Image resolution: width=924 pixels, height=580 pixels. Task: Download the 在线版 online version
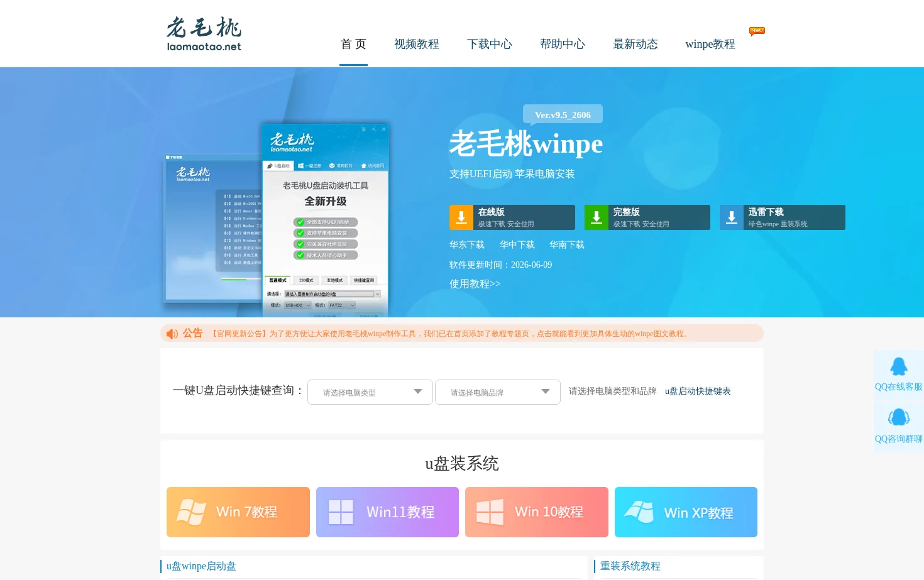512,217
